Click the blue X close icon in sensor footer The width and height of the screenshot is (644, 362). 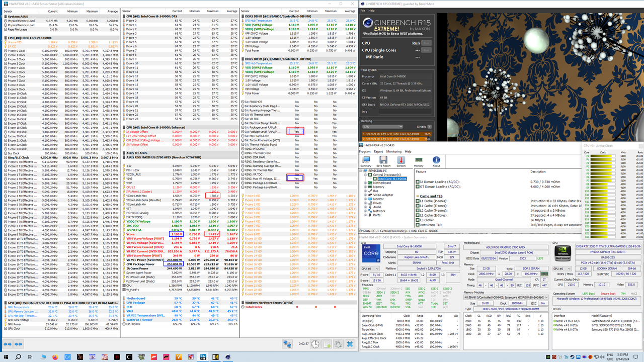point(350,344)
